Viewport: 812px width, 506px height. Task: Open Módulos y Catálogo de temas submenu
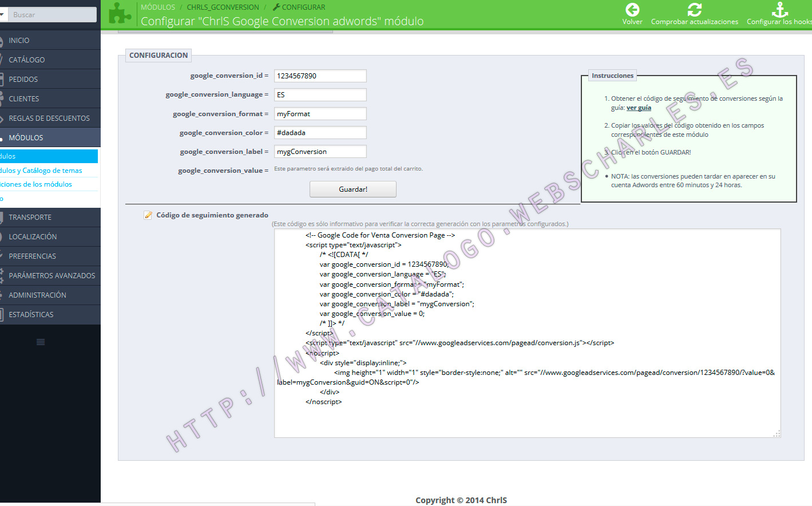point(41,171)
